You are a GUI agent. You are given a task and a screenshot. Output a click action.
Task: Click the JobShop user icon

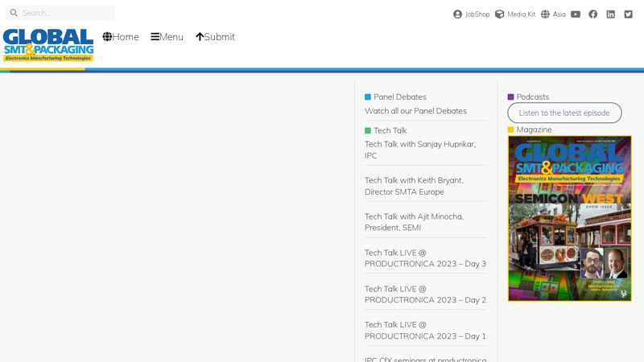click(x=457, y=14)
